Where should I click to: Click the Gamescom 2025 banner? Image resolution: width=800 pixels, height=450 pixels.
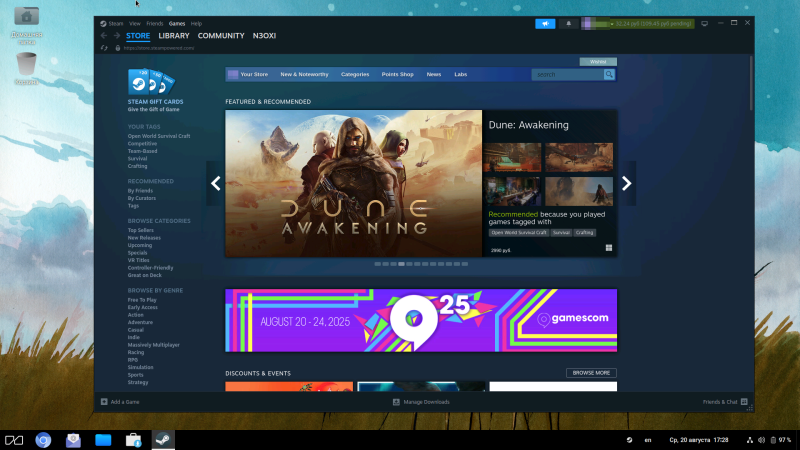pyautogui.click(x=421, y=320)
